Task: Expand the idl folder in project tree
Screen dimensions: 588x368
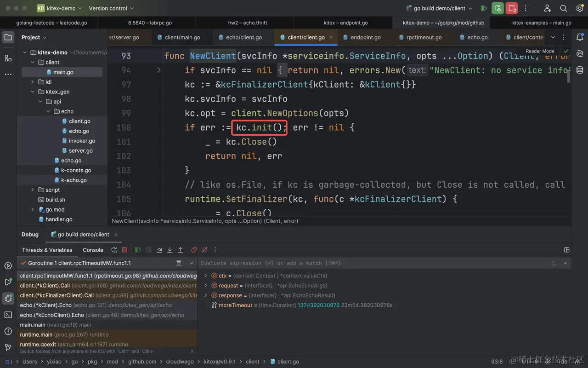Action: 33,82
